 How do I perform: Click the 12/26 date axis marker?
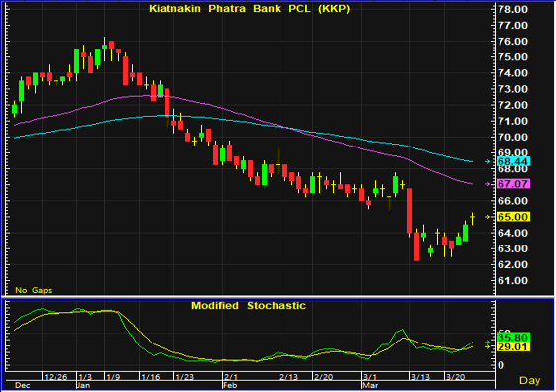point(56,377)
